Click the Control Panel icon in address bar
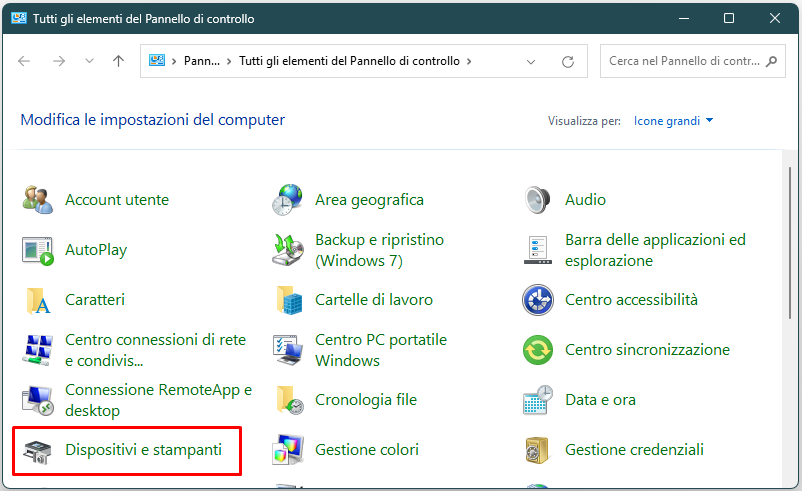 pyautogui.click(x=157, y=60)
